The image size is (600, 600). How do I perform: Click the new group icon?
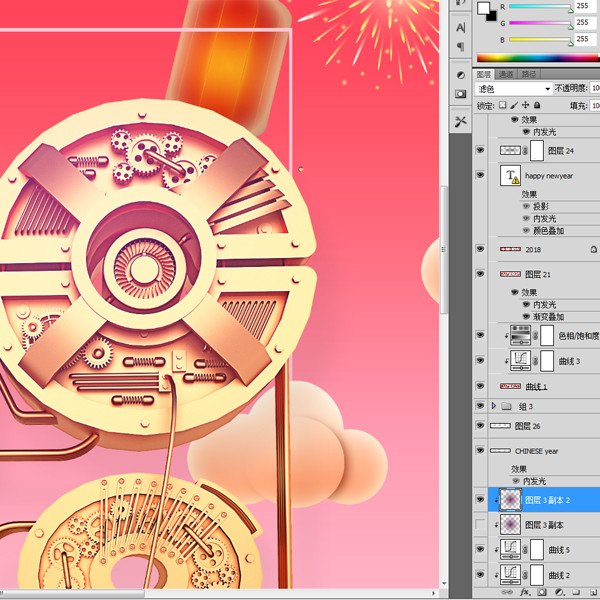[576, 592]
